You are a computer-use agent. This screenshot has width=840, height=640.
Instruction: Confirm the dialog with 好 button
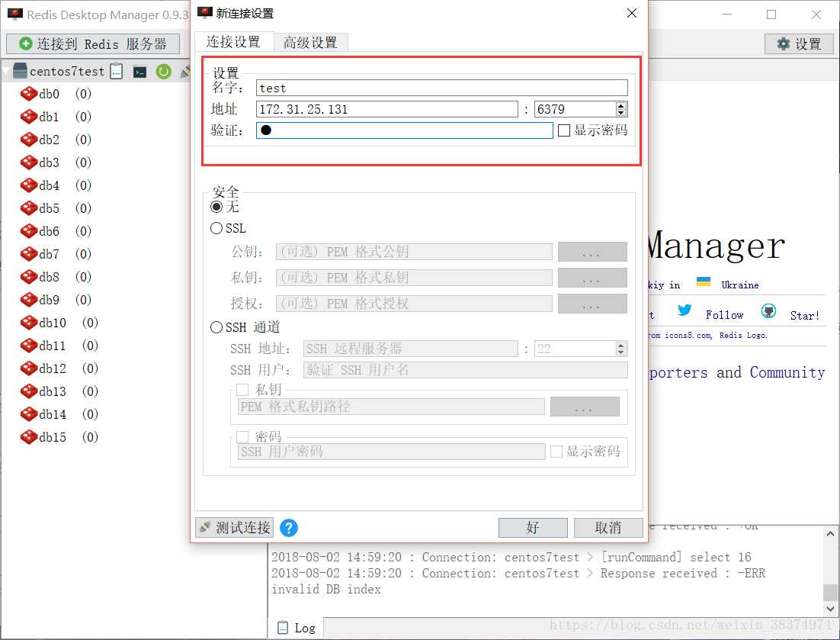tap(533, 528)
